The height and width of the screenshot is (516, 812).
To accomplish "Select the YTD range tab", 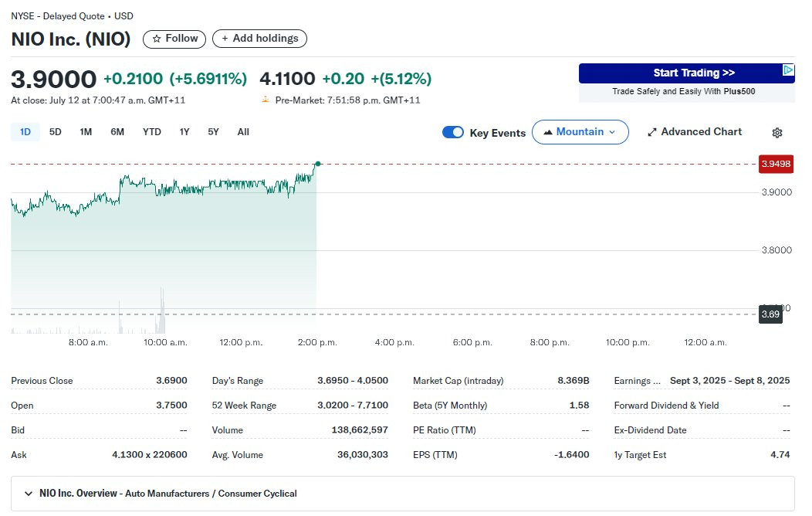I will 152,132.
